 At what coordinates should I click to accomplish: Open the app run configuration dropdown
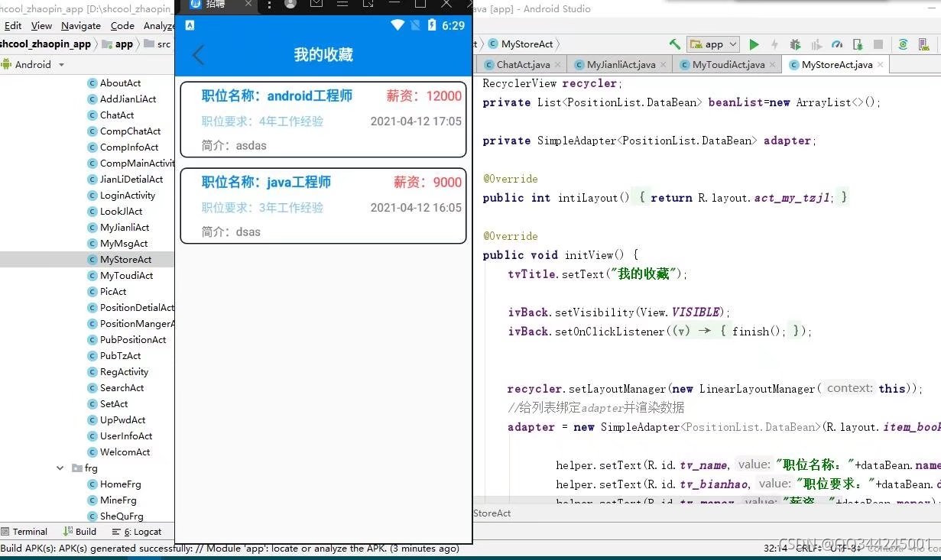[712, 44]
